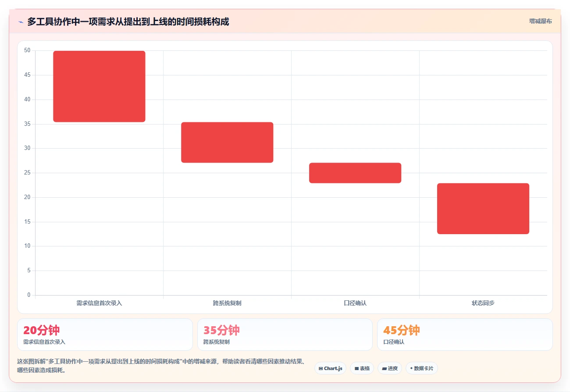Image resolution: width=570 pixels, height=392 pixels.
Task: Click the y-axis value 50
Action: tap(27, 50)
